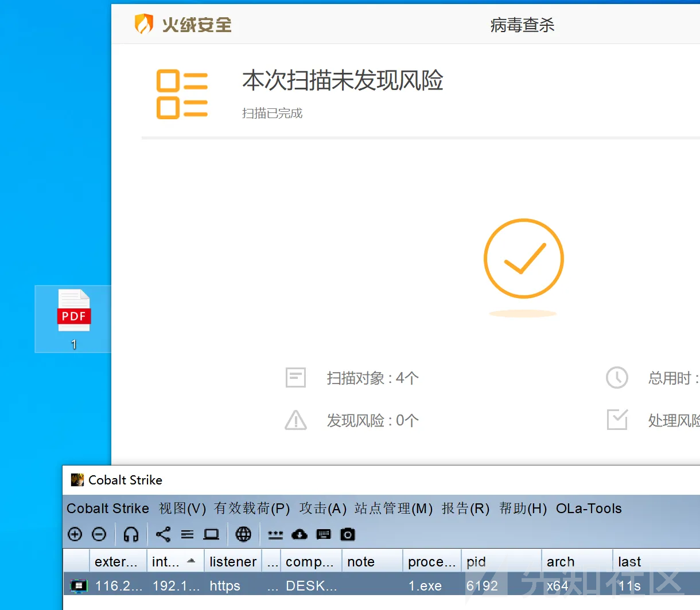Sort by the process column header
This screenshot has width=700, height=610.
(432, 562)
